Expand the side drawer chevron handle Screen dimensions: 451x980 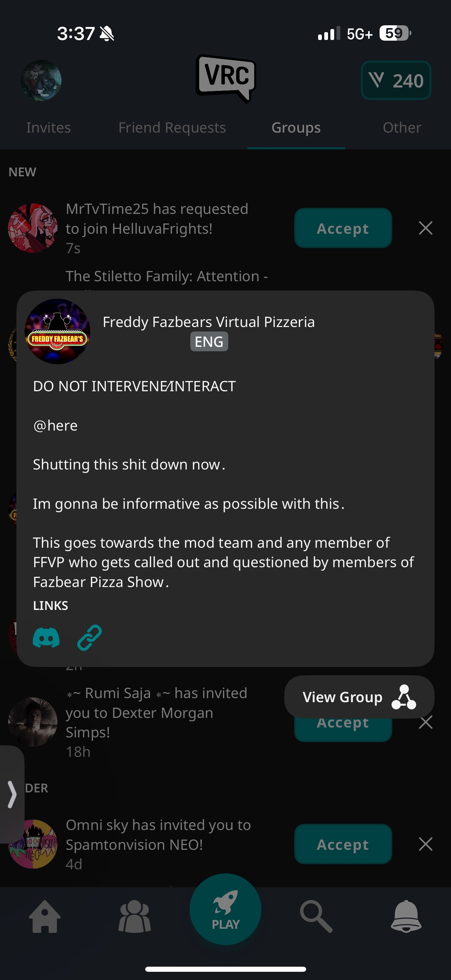[12, 794]
